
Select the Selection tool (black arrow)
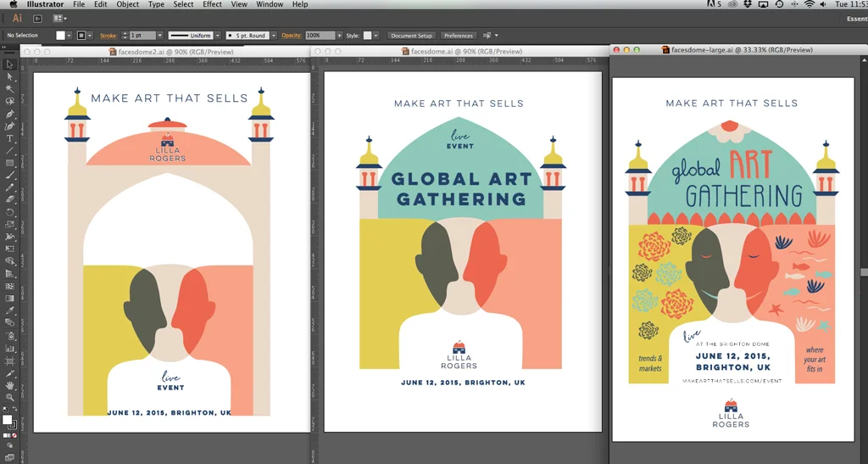click(9, 64)
